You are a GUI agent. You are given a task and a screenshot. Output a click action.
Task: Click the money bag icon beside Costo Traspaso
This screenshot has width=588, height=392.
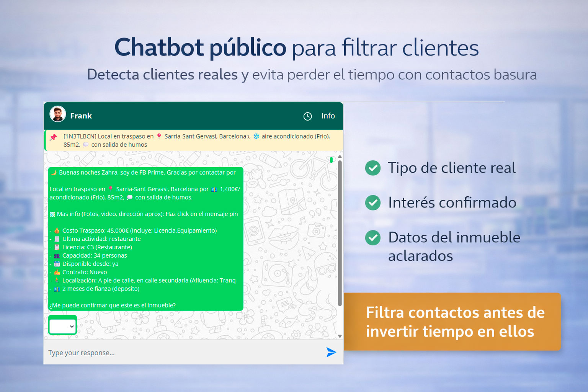pyautogui.click(x=57, y=230)
